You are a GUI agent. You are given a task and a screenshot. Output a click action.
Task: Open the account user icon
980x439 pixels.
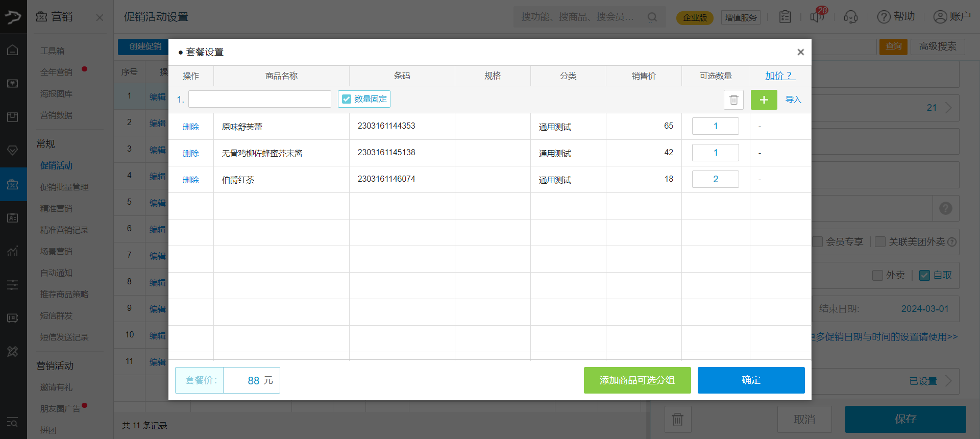940,17
